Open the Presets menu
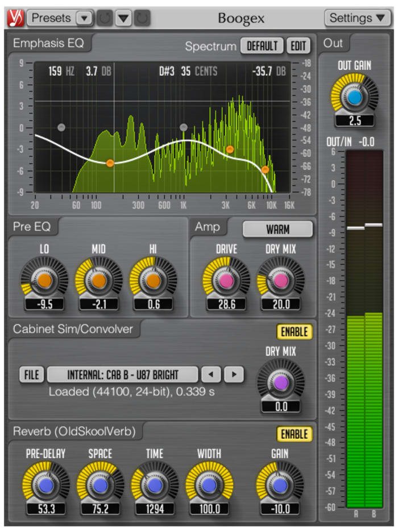 51,18
